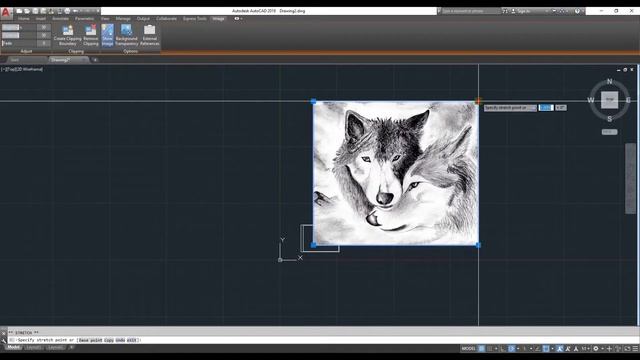Open the Collaborate ribbon tab

click(167, 19)
